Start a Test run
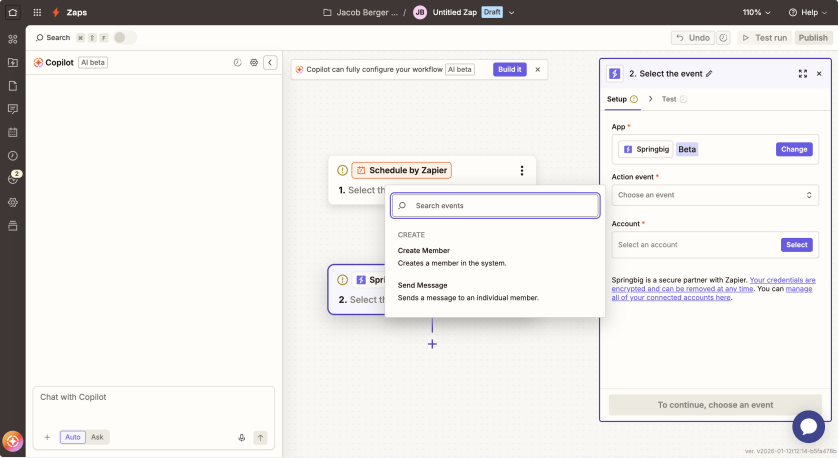Viewport: 838px width, 458px height. tap(765, 38)
